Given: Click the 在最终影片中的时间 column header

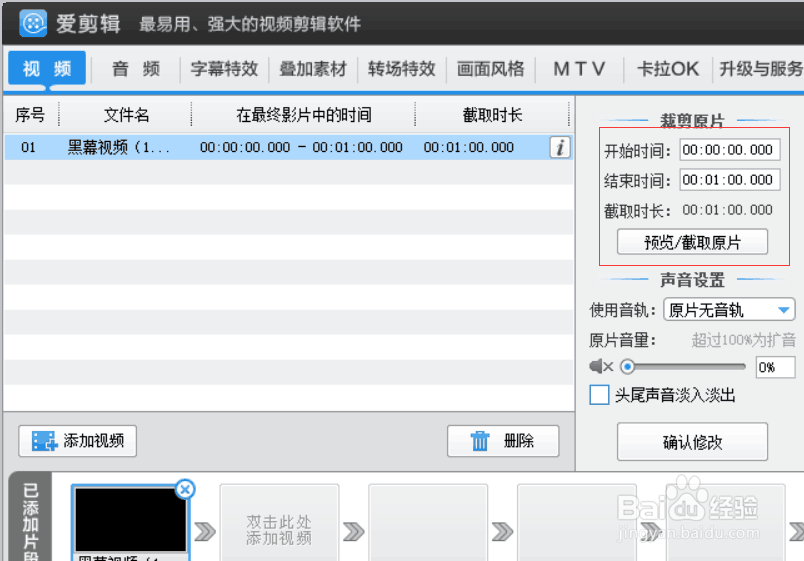Looking at the screenshot, I should 304,114.
